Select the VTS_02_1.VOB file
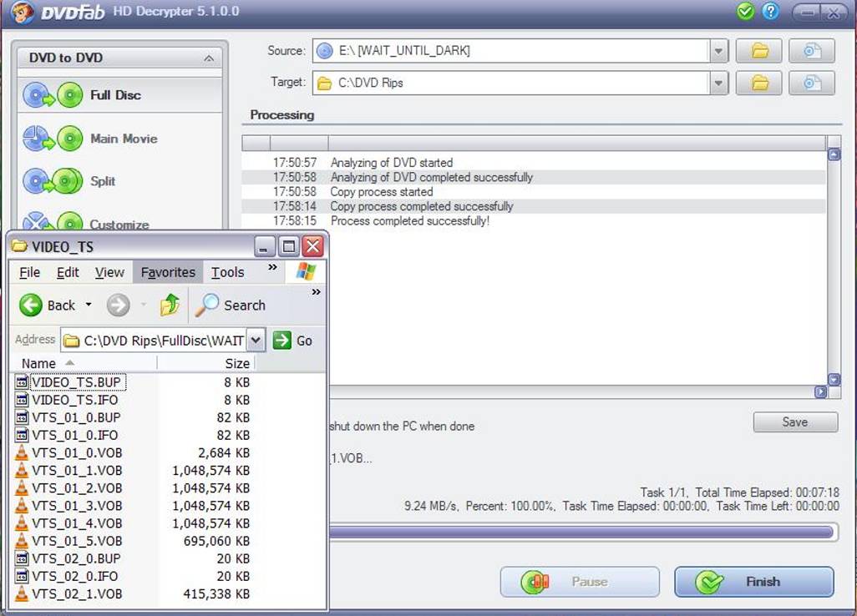 77,593
